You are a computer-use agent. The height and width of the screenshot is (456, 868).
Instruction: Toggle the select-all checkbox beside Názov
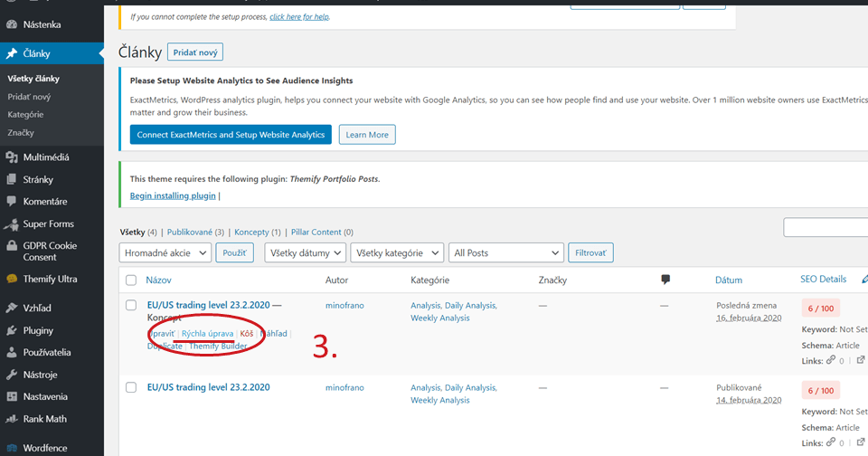coord(131,280)
